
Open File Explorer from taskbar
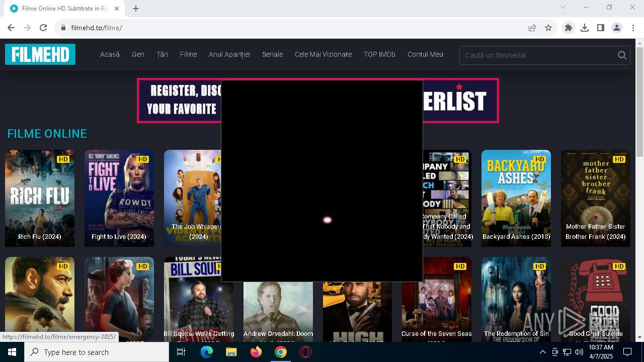tap(231, 352)
